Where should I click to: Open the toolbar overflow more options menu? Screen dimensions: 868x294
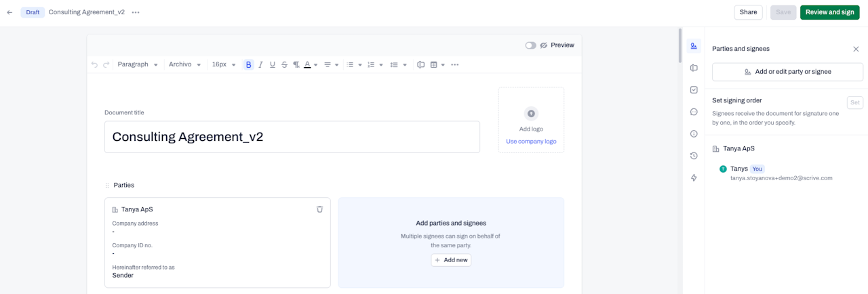(455, 64)
